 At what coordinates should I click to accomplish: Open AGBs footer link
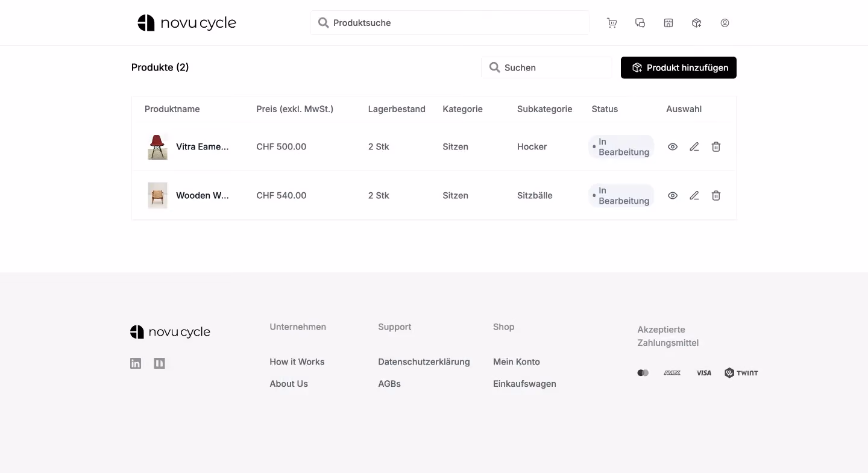coord(389,384)
